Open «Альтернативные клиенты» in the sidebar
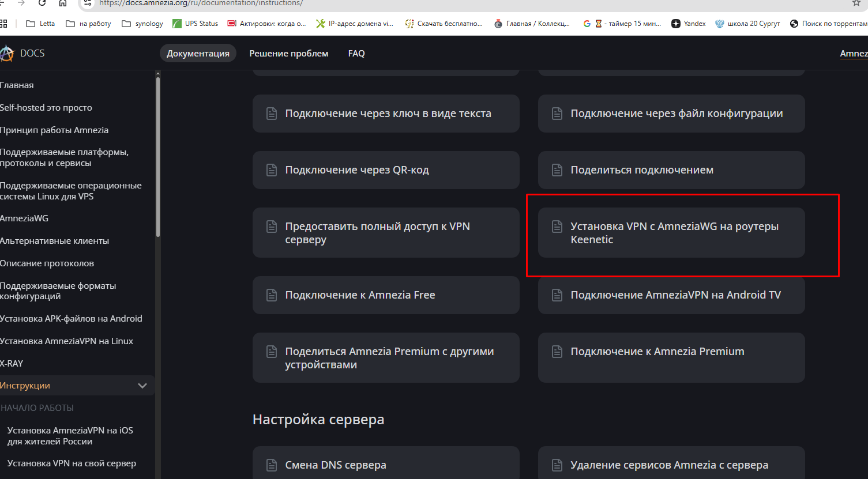The width and height of the screenshot is (868, 479). 54,241
